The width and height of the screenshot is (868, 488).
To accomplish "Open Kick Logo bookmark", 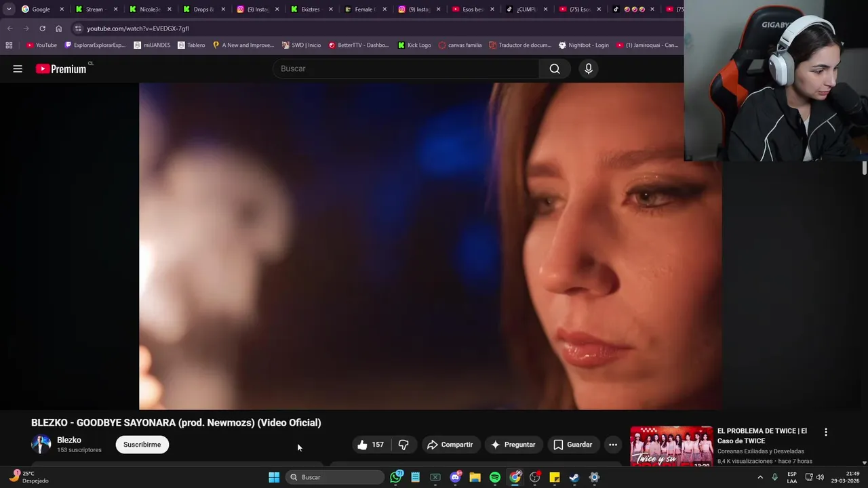I will tap(414, 45).
